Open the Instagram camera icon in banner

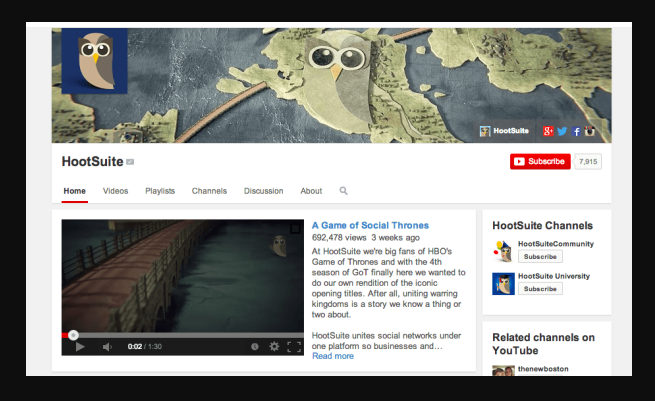pos(589,131)
